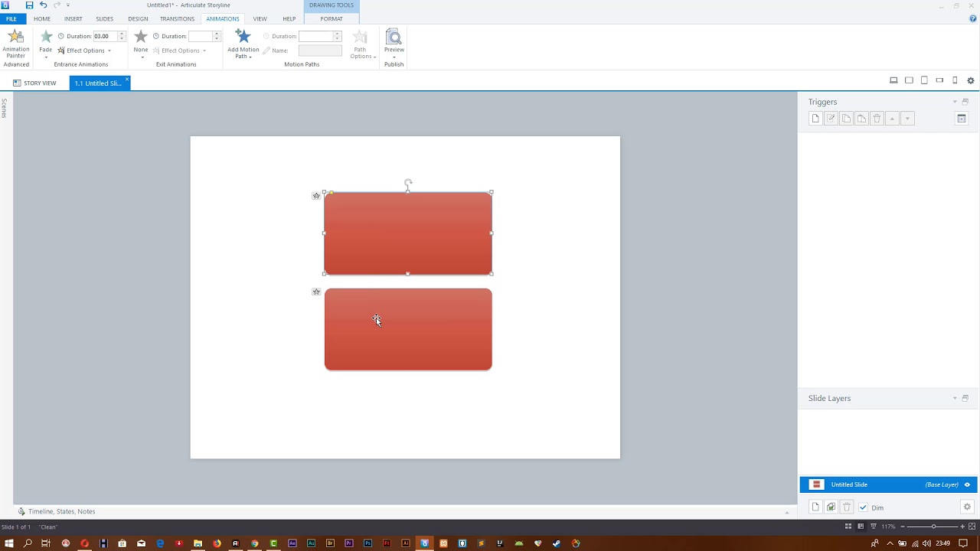The width and height of the screenshot is (980, 551).
Task: Choose the None exit animation star
Action: tap(141, 42)
